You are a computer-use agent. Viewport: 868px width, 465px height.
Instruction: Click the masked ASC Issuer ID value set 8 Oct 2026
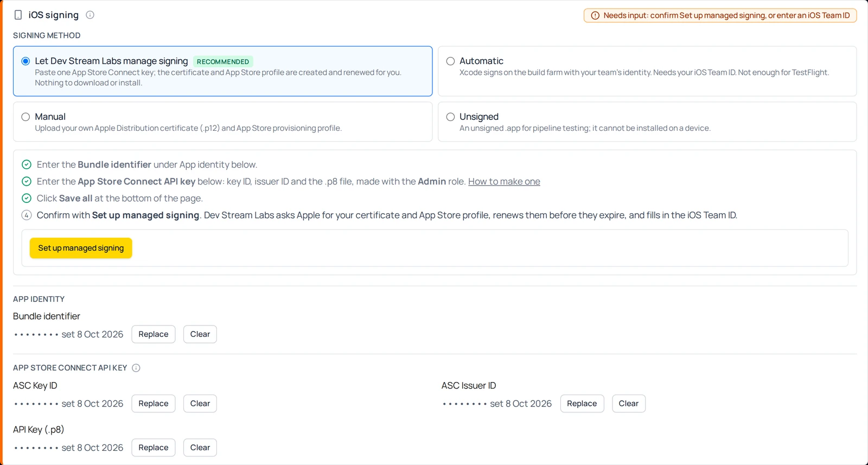[x=497, y=404]
